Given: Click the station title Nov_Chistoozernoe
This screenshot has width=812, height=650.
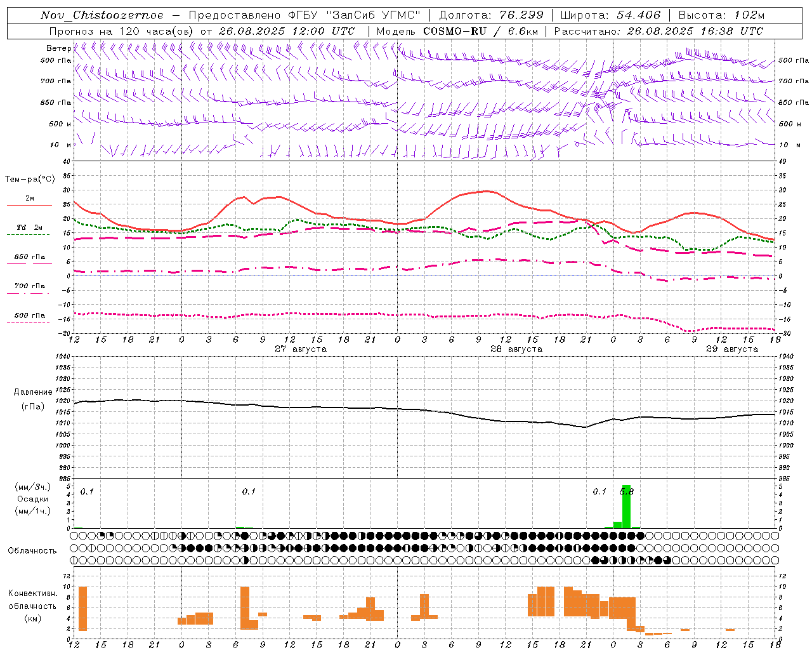Looking at the screenshot, I should coord(101,15).
